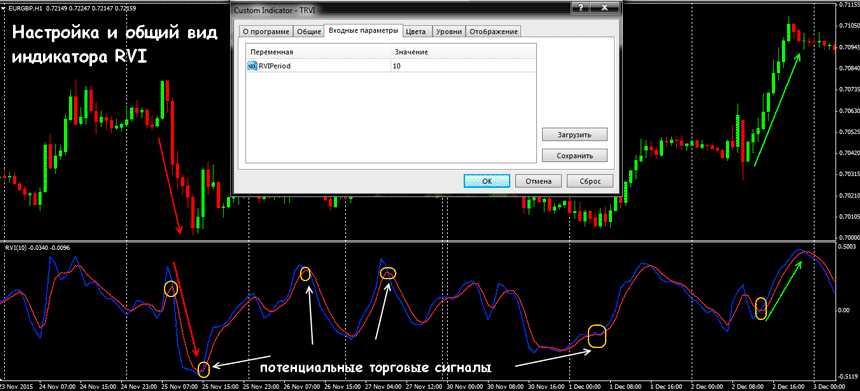Click the RVIPeriod variable type icon
The width and height of the screenshot is (860, 391).
(252, 66)
